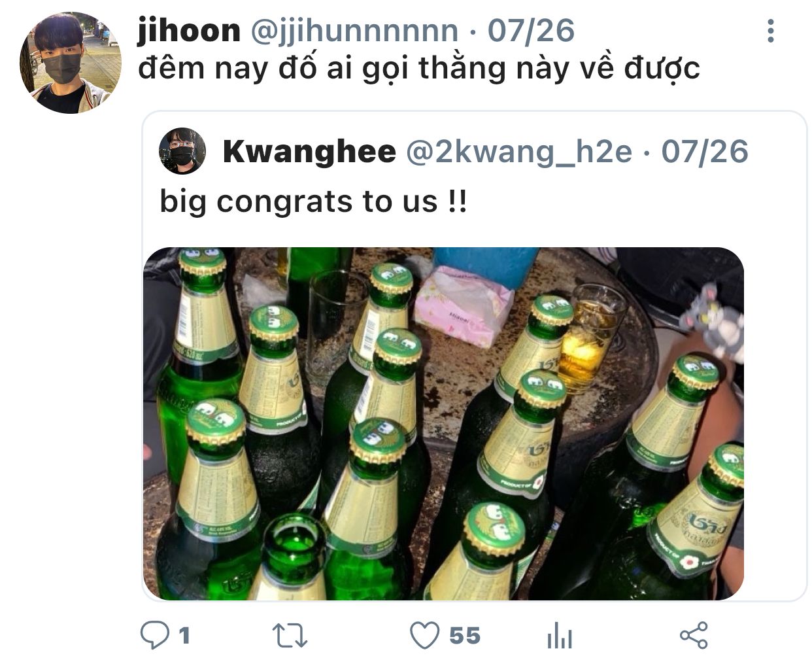Open jihoon's profile picture
The width and height of the screenshot is (812, 656).
71,62
